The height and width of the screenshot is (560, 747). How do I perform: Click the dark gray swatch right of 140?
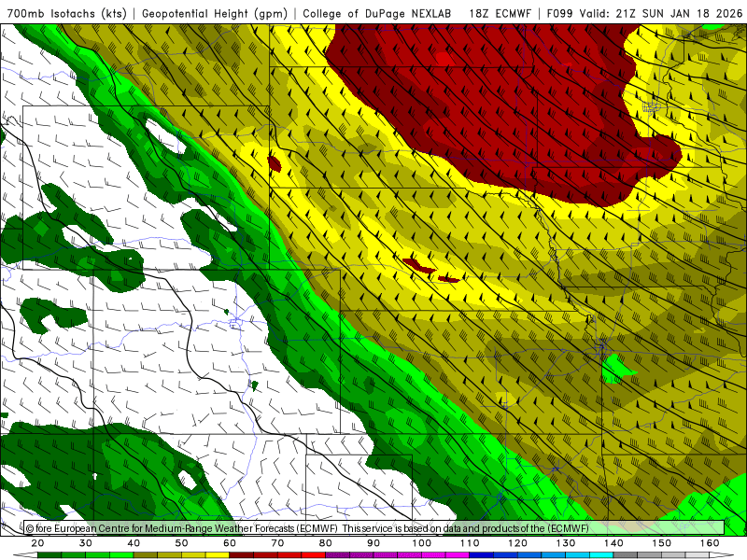[625, 555]
